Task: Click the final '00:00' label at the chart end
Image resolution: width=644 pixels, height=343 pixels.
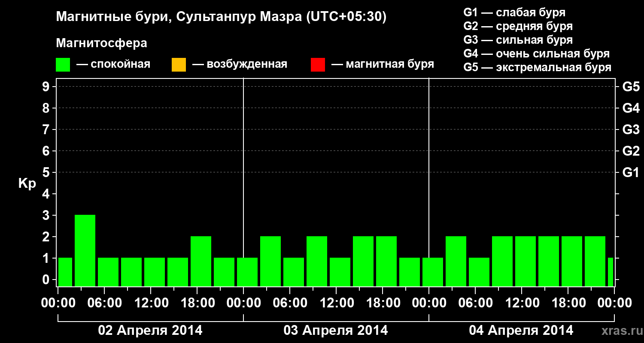Action: coord(614,303)
